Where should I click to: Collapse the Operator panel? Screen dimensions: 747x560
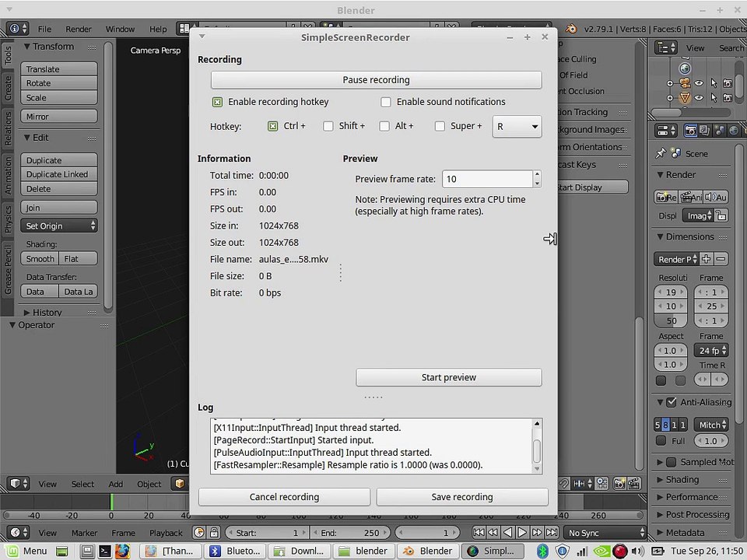(x=12, y=325)
